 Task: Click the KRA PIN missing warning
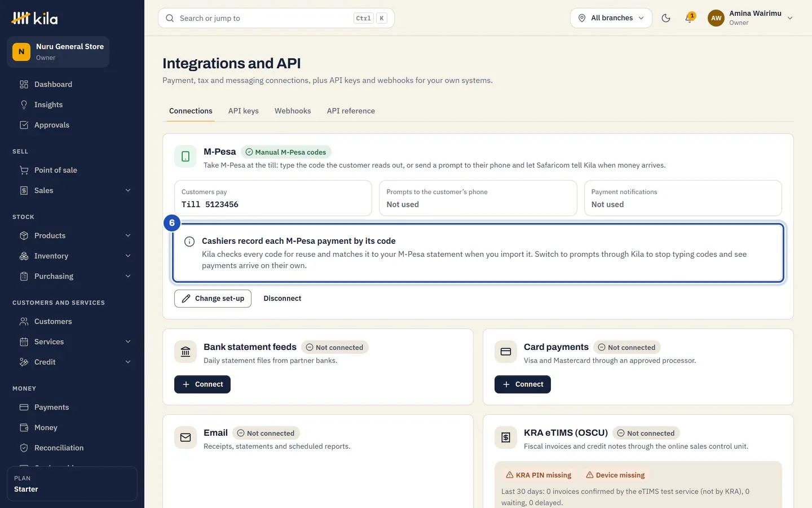(x=539, y=475)
